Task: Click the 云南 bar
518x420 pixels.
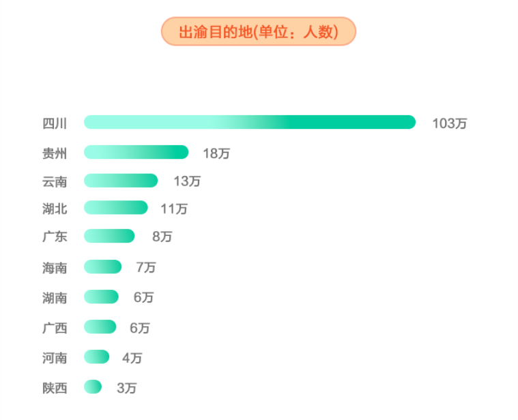Action: (121, 181)
